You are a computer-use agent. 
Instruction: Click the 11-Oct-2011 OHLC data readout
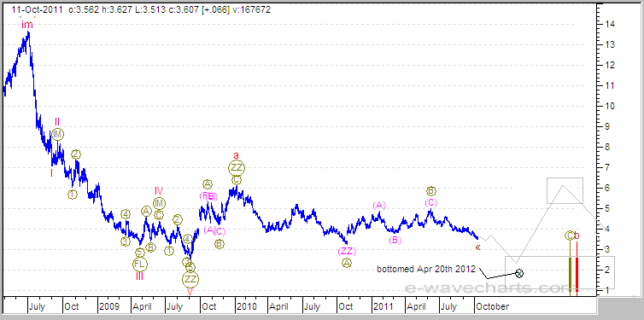coord(141,10)
